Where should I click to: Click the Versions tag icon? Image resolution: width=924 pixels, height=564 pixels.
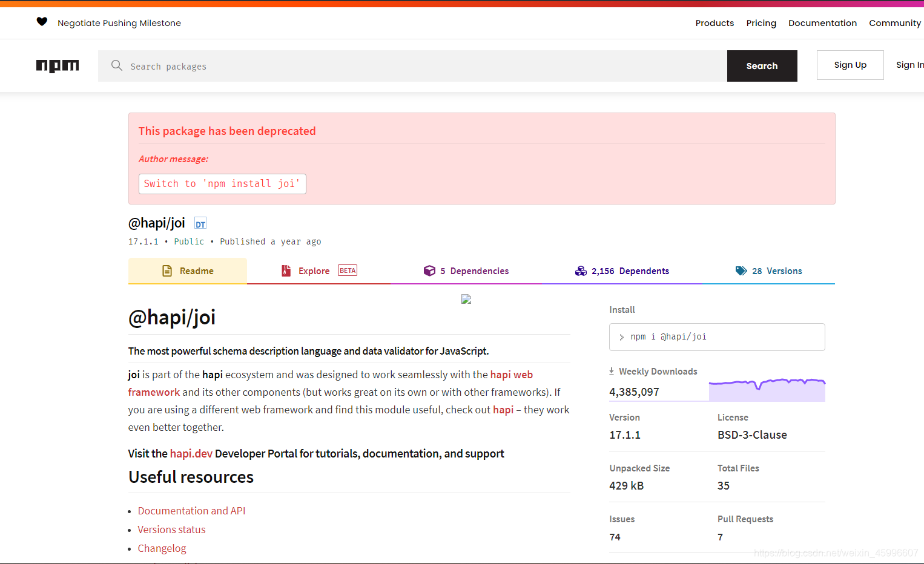[742, 271]
